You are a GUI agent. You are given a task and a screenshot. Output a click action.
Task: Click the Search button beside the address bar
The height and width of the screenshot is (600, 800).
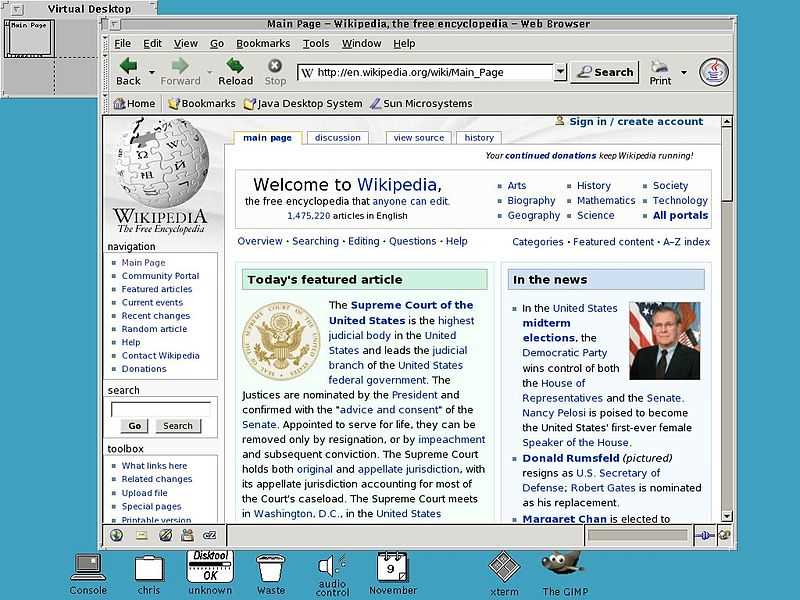(605, 72)
